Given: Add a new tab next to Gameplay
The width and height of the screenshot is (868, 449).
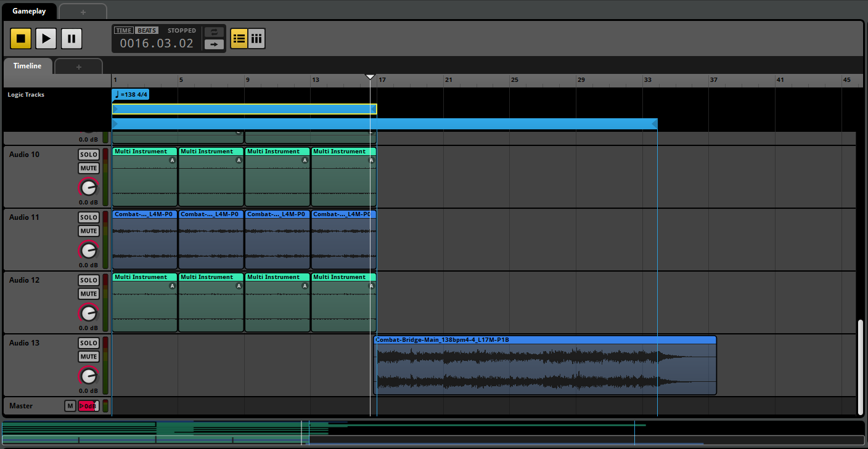Looking at the screenshot, I should pos(83,12).
